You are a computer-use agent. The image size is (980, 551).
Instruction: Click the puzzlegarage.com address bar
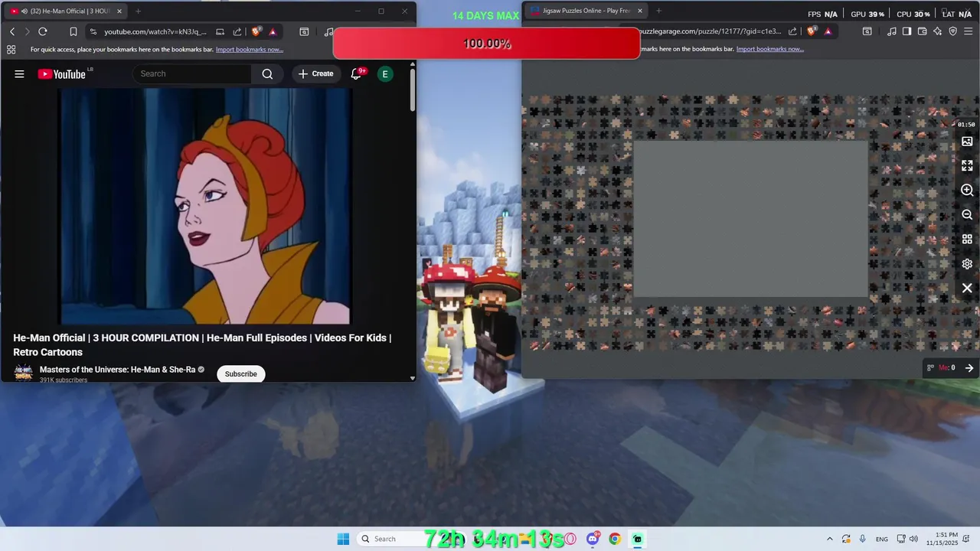710,31
